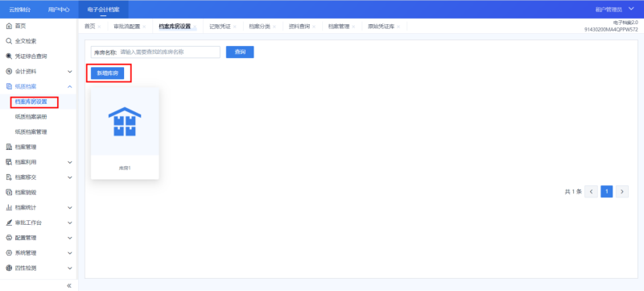Expand the 会计资料 menu chevron

[x=70, y=72]
